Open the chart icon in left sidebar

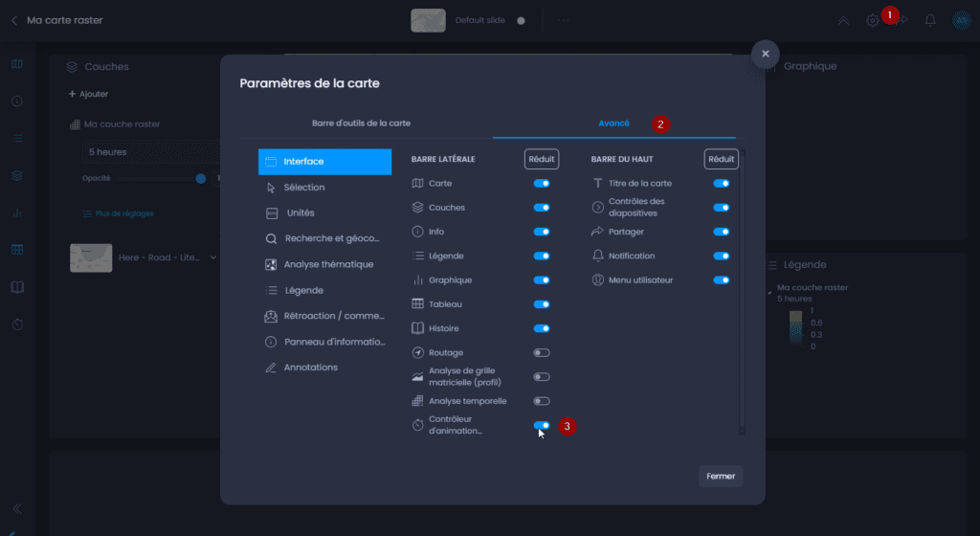click(17, 213)
